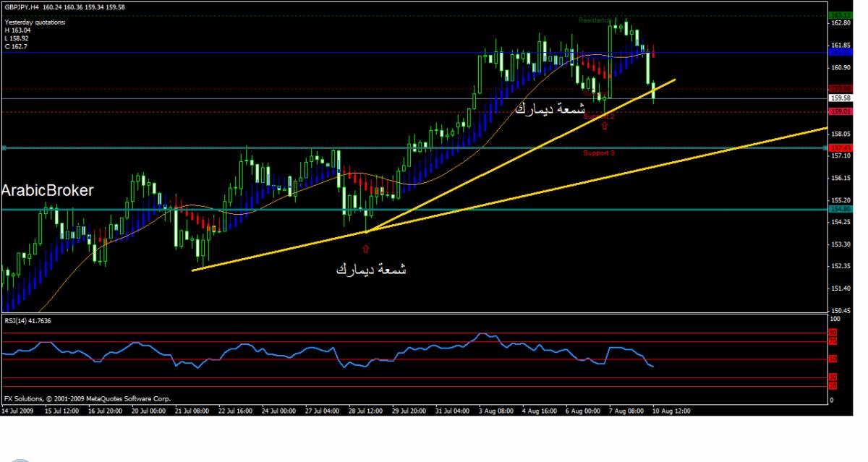The image size is (868, 462).
Task: Click the FX Solutions copyright text
Action: coord(87,398)
